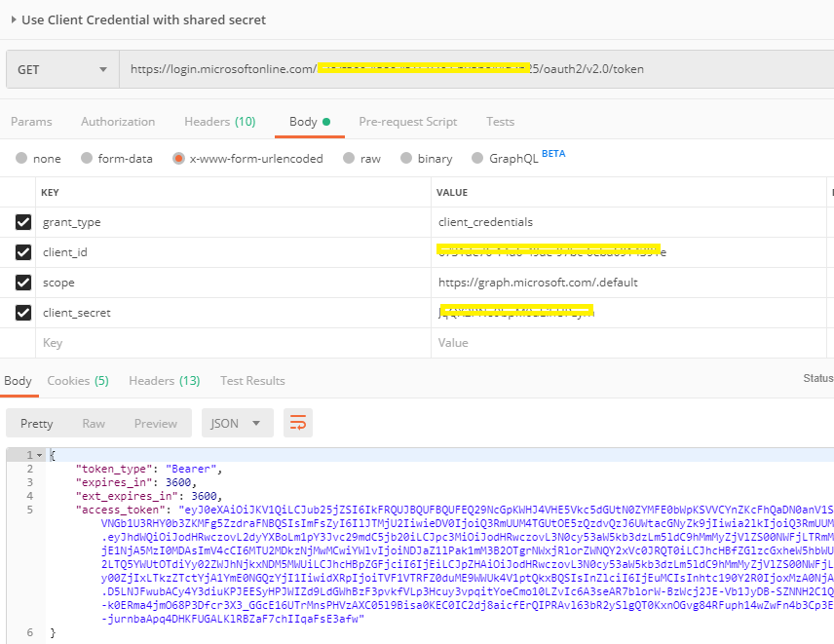Image resolution: width=834 pixels, height=644 pixels.
Task: Click the client_secret key cell
Action: [233, 313]
